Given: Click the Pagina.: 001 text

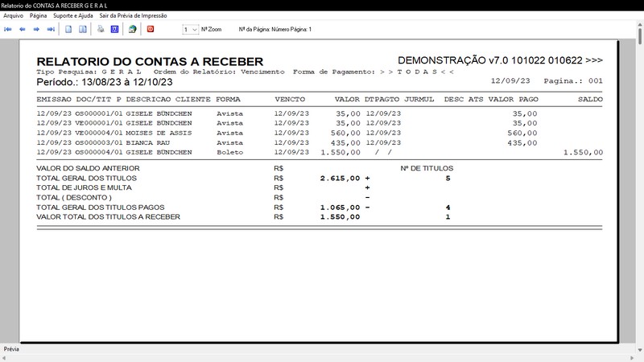Looking at the screenshot, I should point(573,81).
